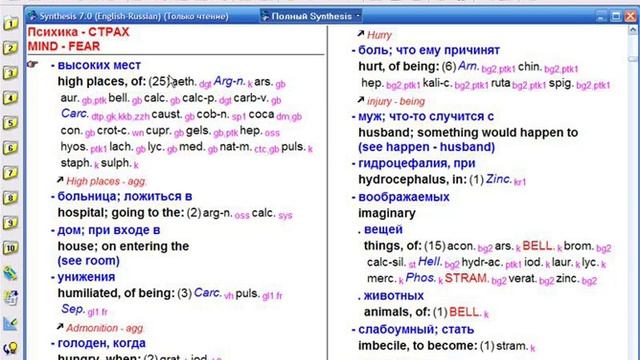Click the 'hydrocephalus, in:' rubric
Image resolution: width=640 pixels, height=360 pixels.
pos(413,180)
